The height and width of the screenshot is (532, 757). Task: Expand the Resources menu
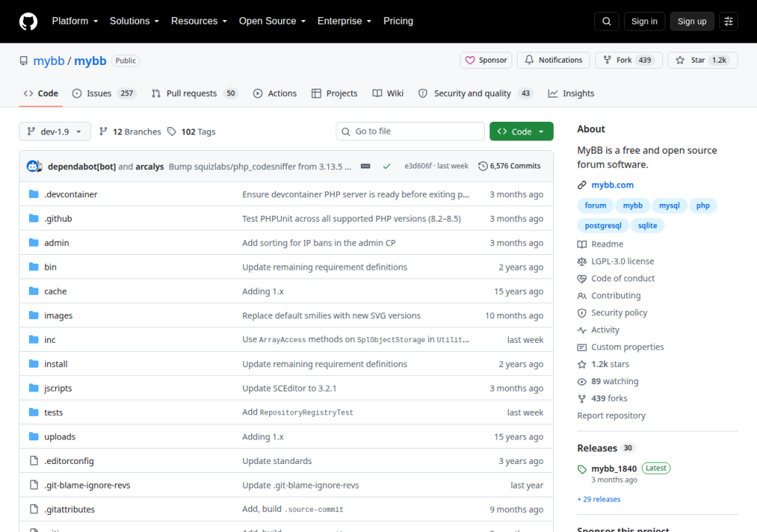199,21
